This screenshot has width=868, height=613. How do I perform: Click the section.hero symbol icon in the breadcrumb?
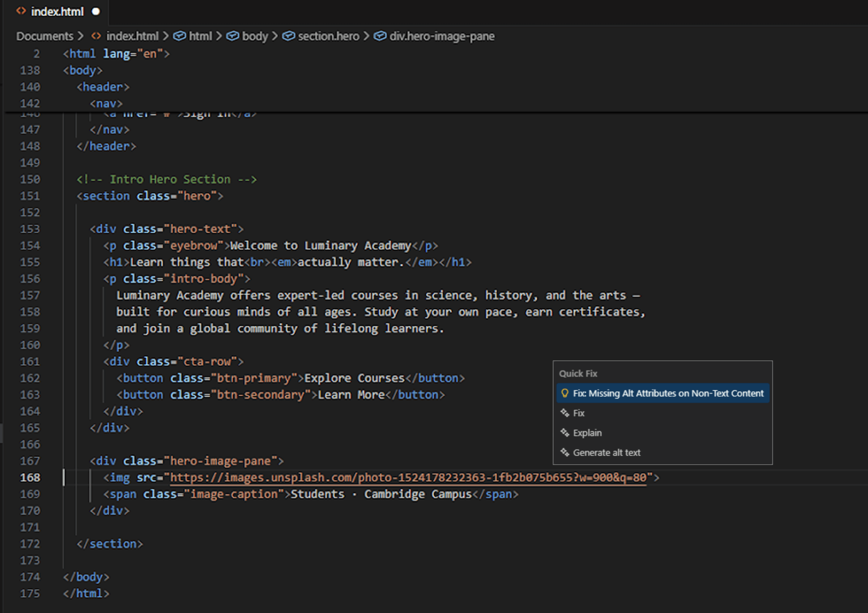click(289, 36)
